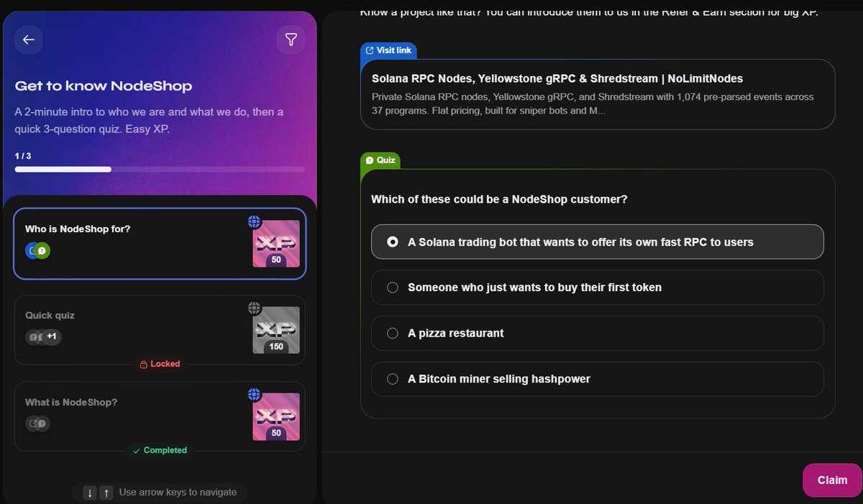Open the What is NodeShop? task
This screenshot has width=863, height=504.
coord(160,416)
